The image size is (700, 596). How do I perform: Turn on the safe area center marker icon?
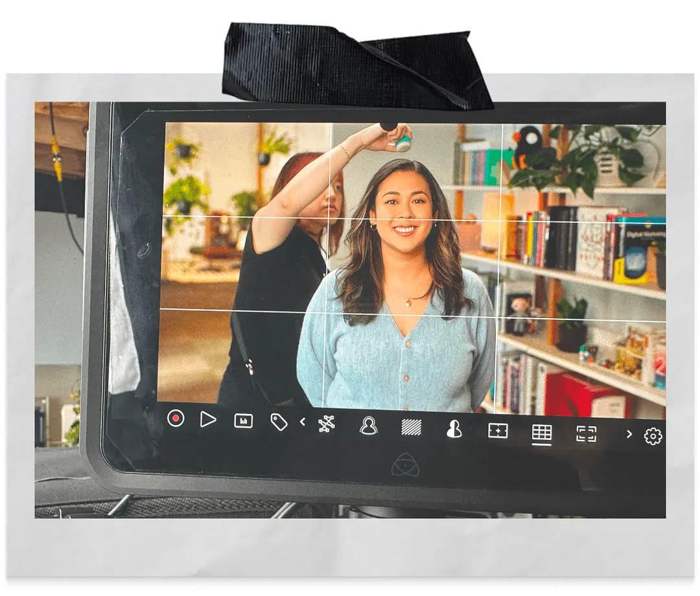click(498, 431)
